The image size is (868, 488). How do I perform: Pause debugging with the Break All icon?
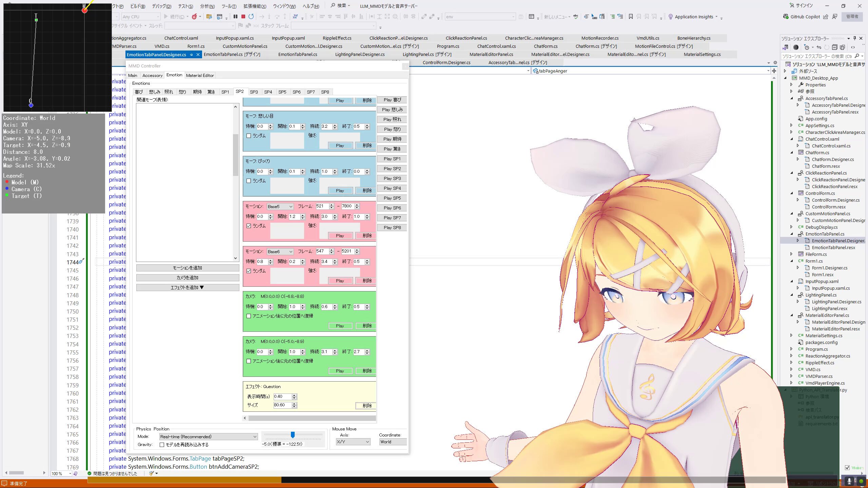(x=235, y=16)
